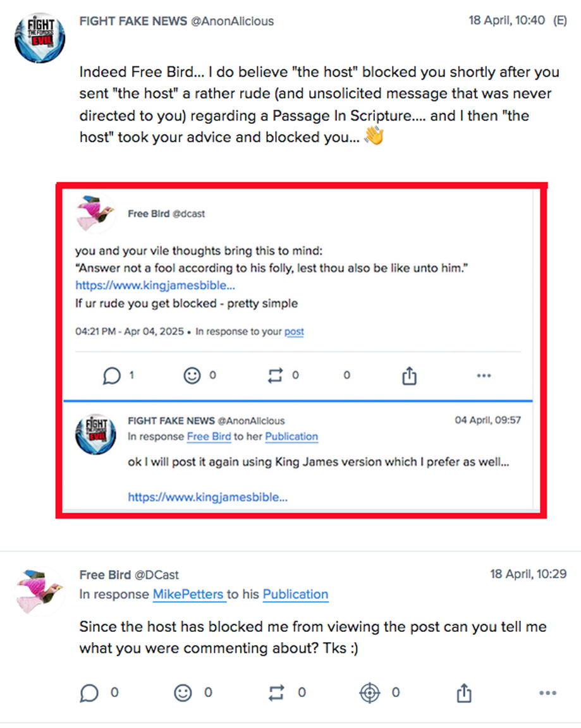Viewport: 581px width, 728px height.
Task: Repost Free Bird's bottom post
Action: tap(277, 693)
